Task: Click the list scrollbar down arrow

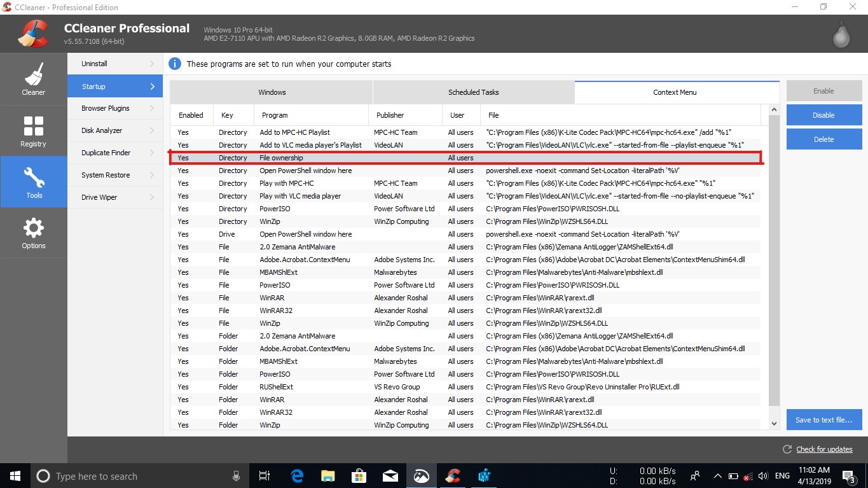Action: coord(774,424)
